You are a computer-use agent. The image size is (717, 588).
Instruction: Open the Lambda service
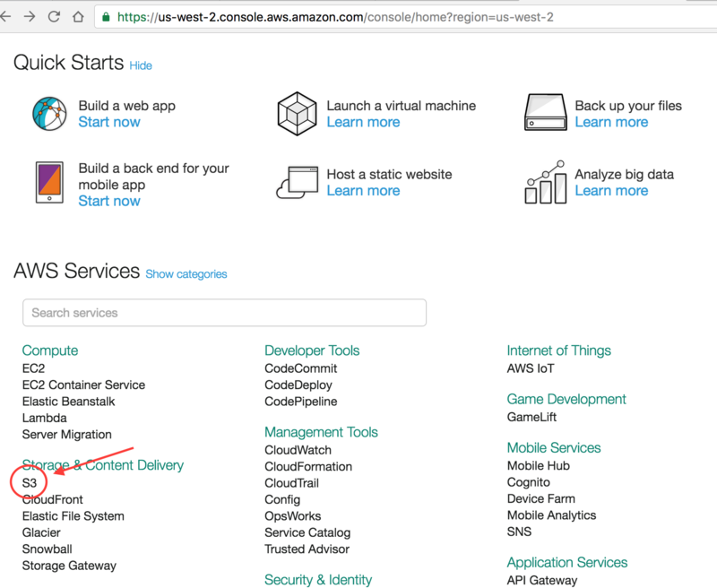[44, 418]
